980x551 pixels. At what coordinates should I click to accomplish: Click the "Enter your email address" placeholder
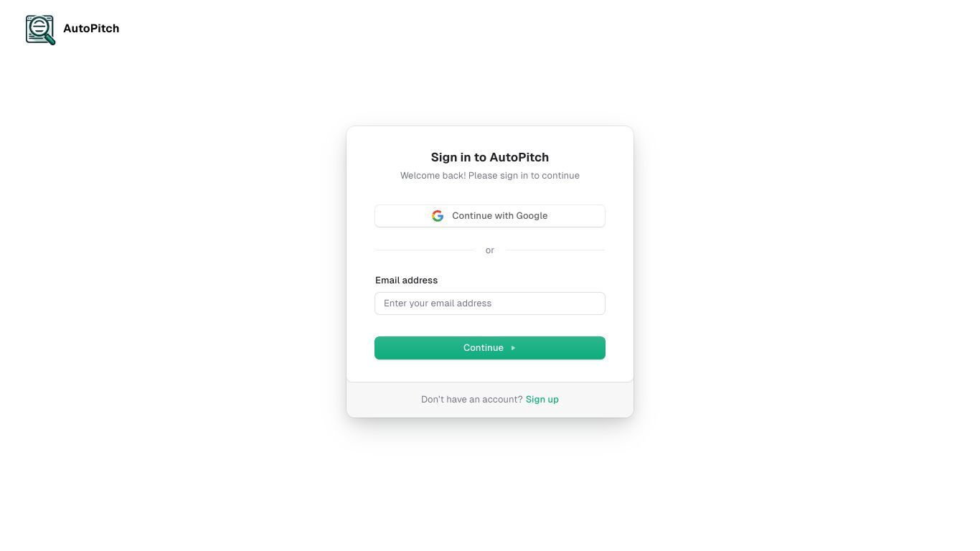tap(438, 303)
